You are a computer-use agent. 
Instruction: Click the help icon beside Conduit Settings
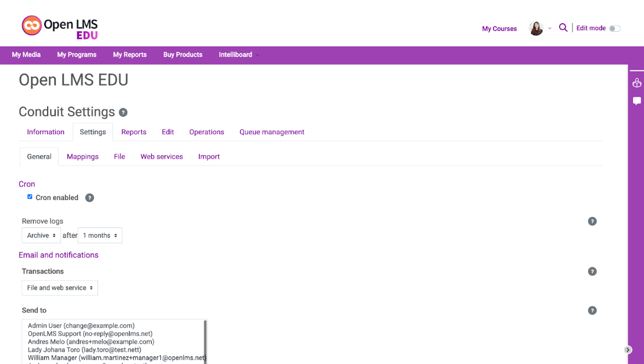[123, 112]
